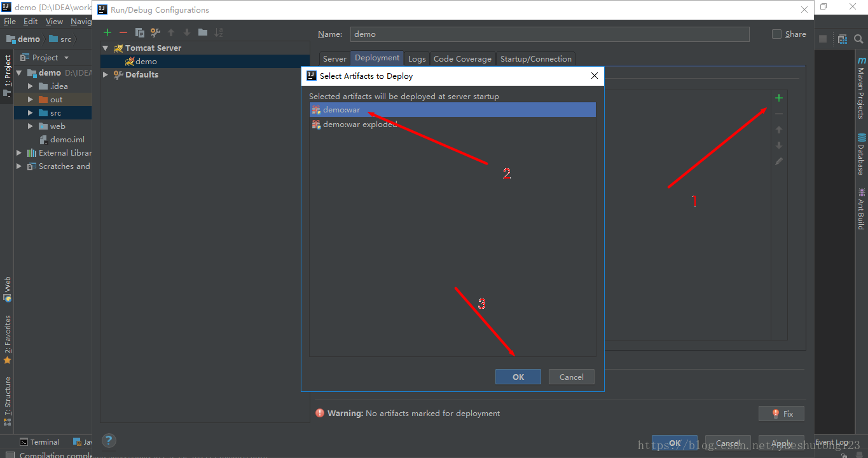Cancel the Select Artifacts to Deploy dialog
This screenshot has height=458, width=868.
pos(572,377)
